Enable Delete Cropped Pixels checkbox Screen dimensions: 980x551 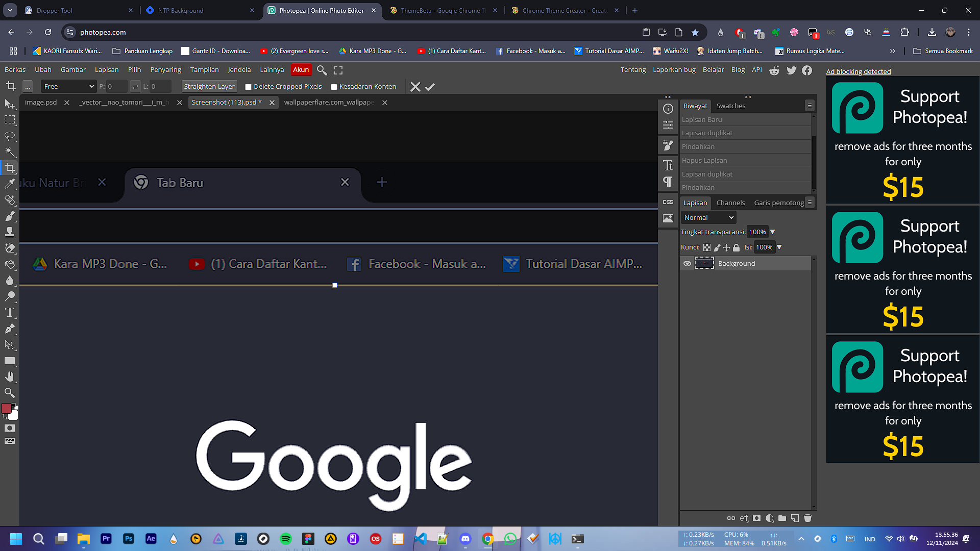[x=248, y=87]
